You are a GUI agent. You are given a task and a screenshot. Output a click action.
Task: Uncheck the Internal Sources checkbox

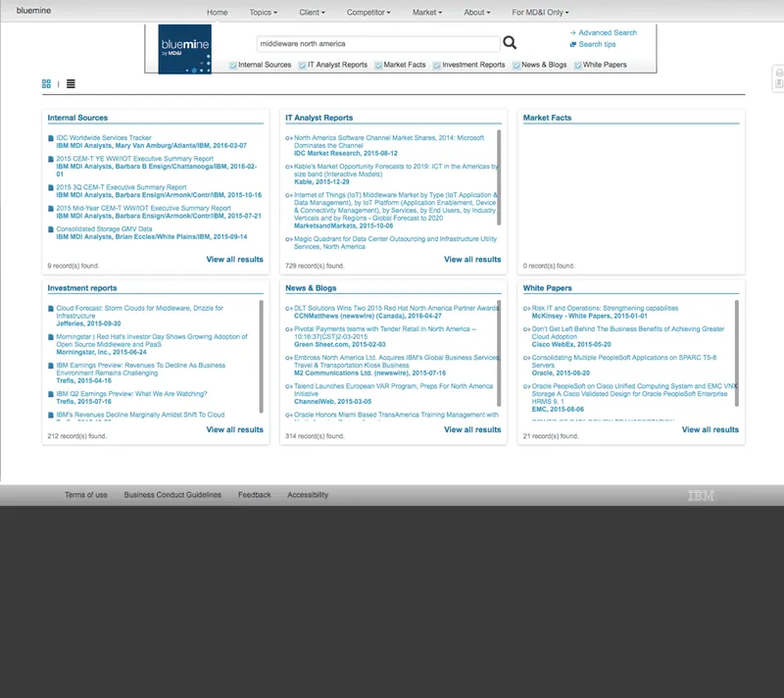[233, 65]
